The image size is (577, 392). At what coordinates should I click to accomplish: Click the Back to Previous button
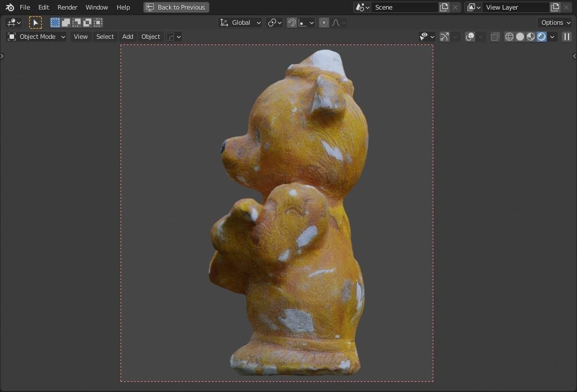click(x=176, y=7)
